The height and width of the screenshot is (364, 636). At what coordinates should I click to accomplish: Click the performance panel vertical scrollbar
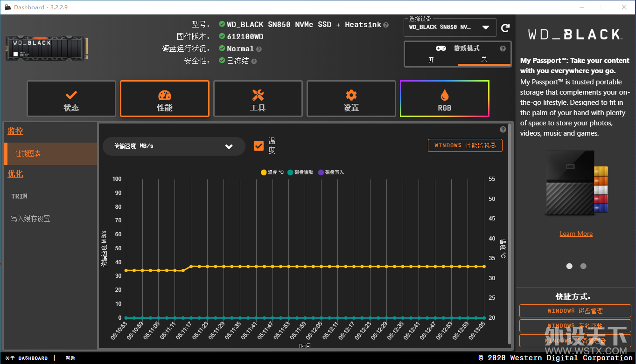[509, 233]
